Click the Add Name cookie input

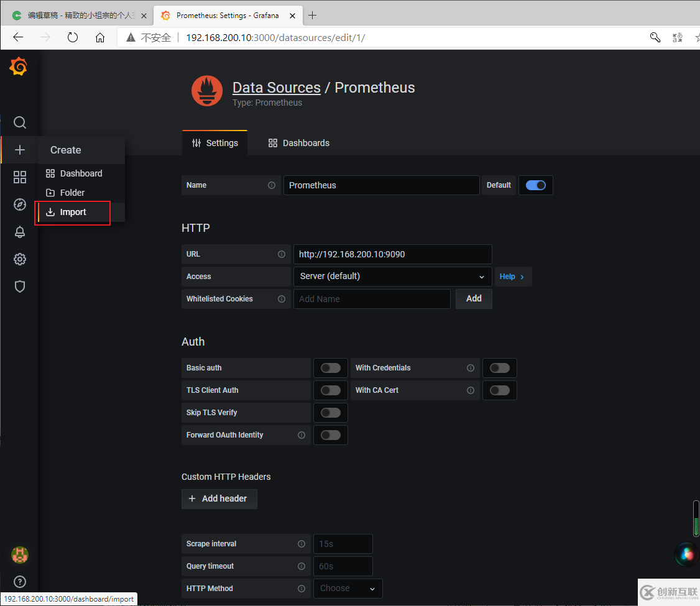coord(371,299)
